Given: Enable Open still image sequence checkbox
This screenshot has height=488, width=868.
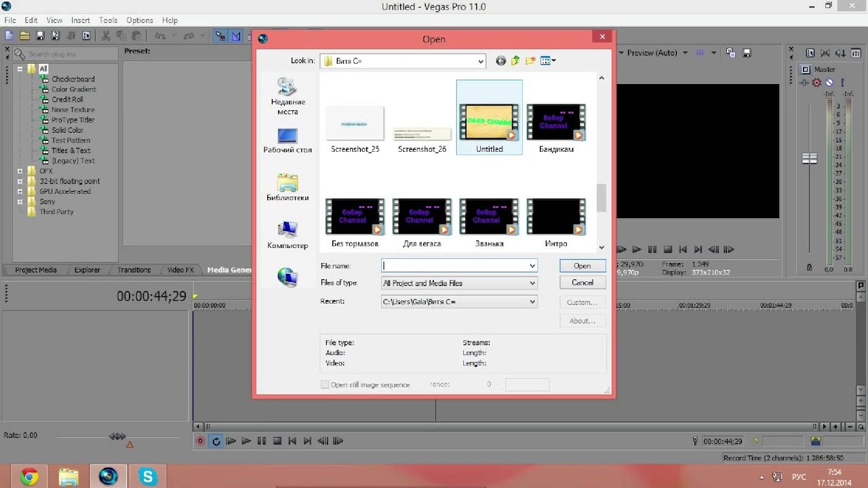Looking at the screenshot, I should (325, 385).
